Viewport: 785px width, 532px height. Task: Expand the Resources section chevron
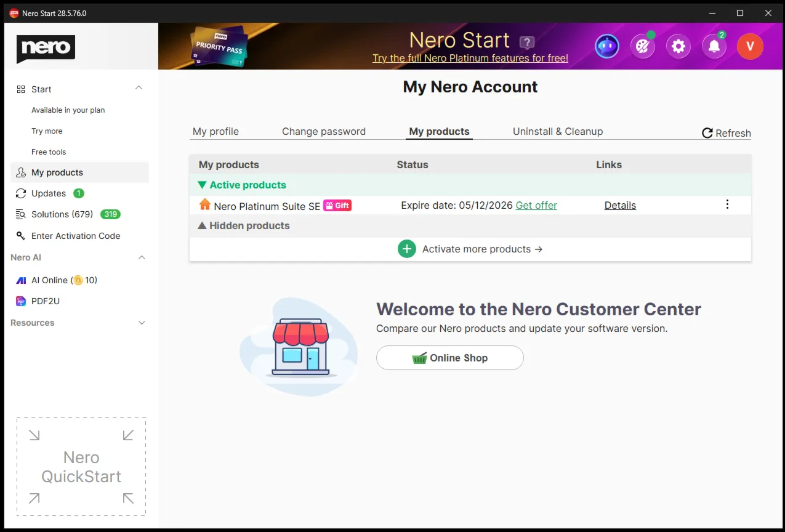(142, 323)
